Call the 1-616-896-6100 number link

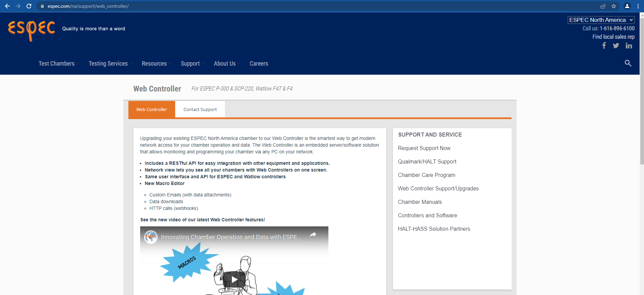pyautogui.click(x=617, y=28)
